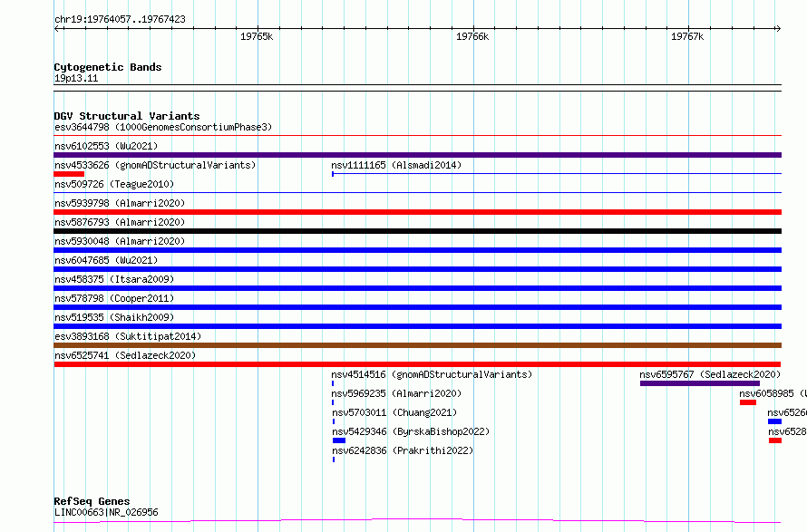807x532 pixels.
Task: Click the thin blue nsv1111165 variant line
Action: click(x=557, y=174)
